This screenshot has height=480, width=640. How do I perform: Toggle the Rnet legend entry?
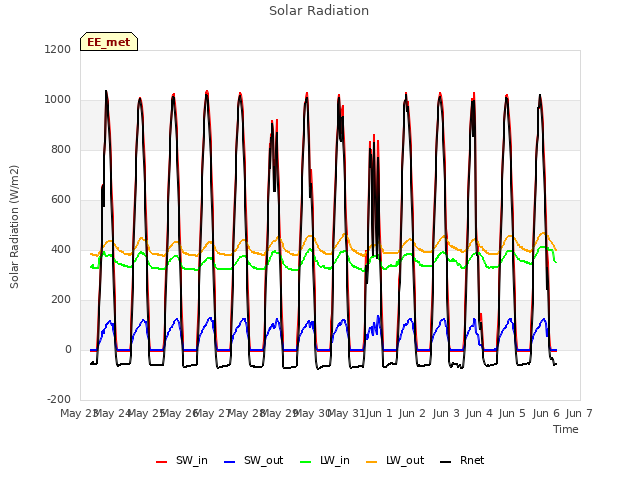(462, 461)
